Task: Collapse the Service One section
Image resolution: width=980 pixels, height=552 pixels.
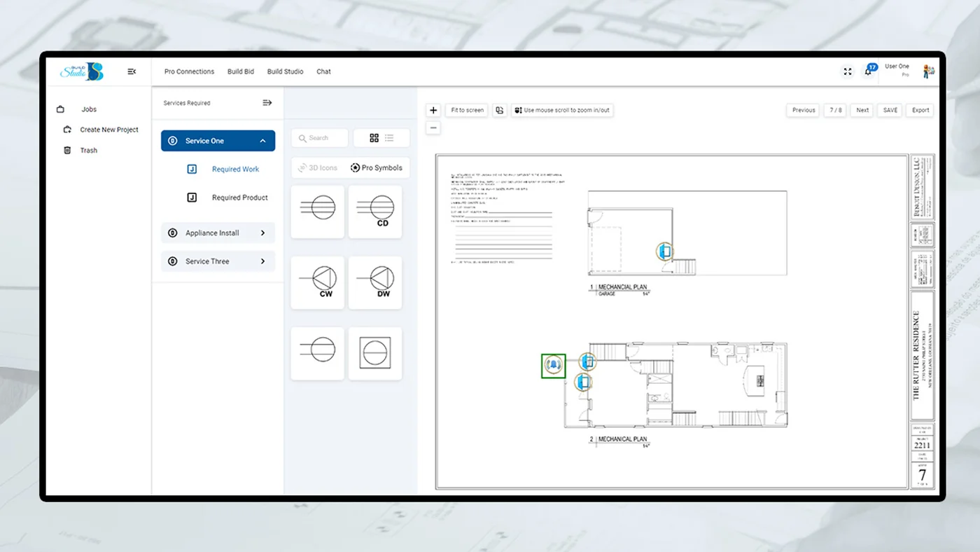Action: coord(262,141)
